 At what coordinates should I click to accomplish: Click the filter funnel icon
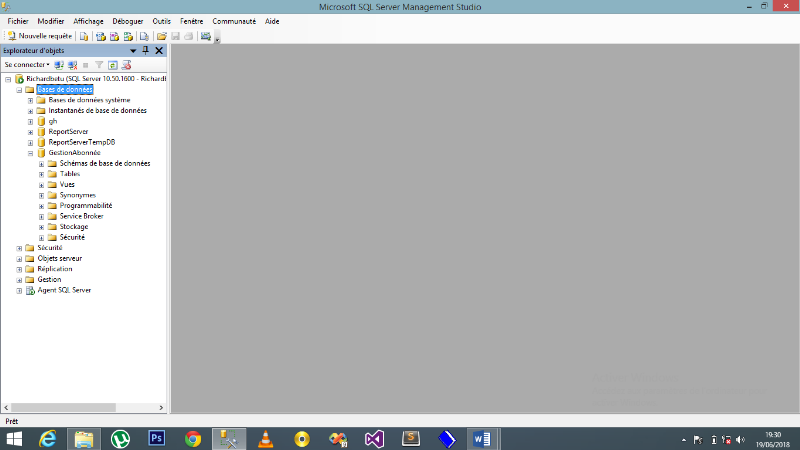coord(99,65)
